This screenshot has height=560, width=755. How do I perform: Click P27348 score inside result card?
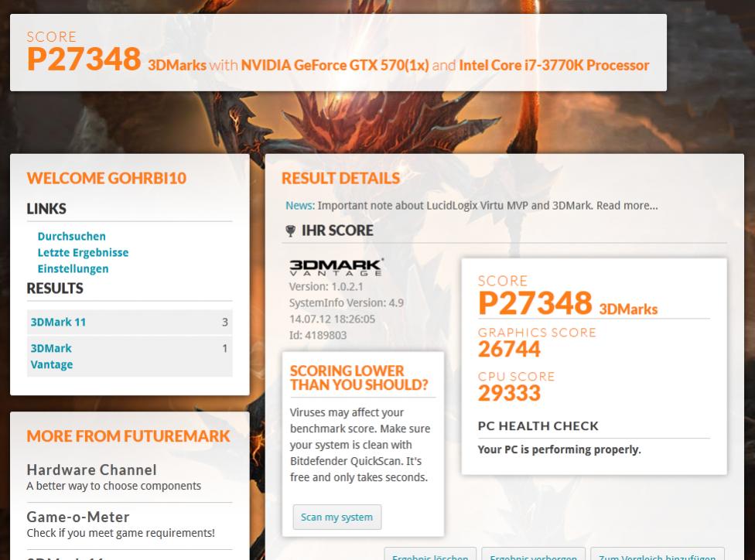[535, 303]
